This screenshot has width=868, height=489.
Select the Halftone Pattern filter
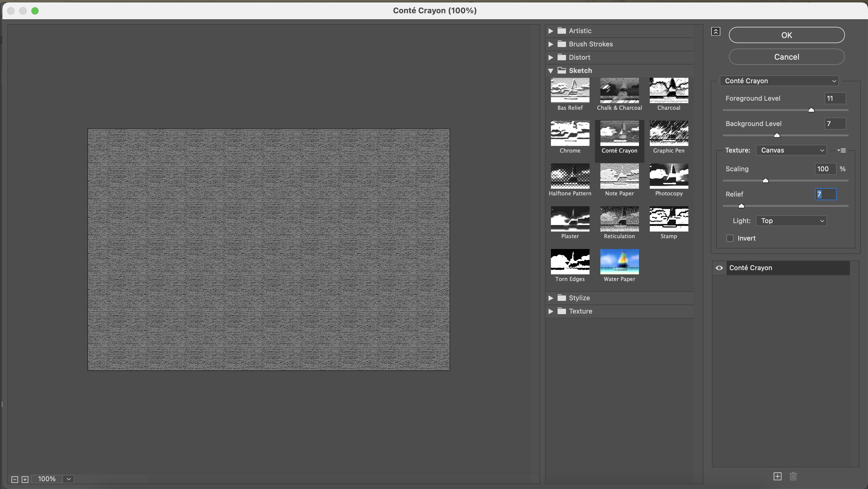click(x=569, y=175)
